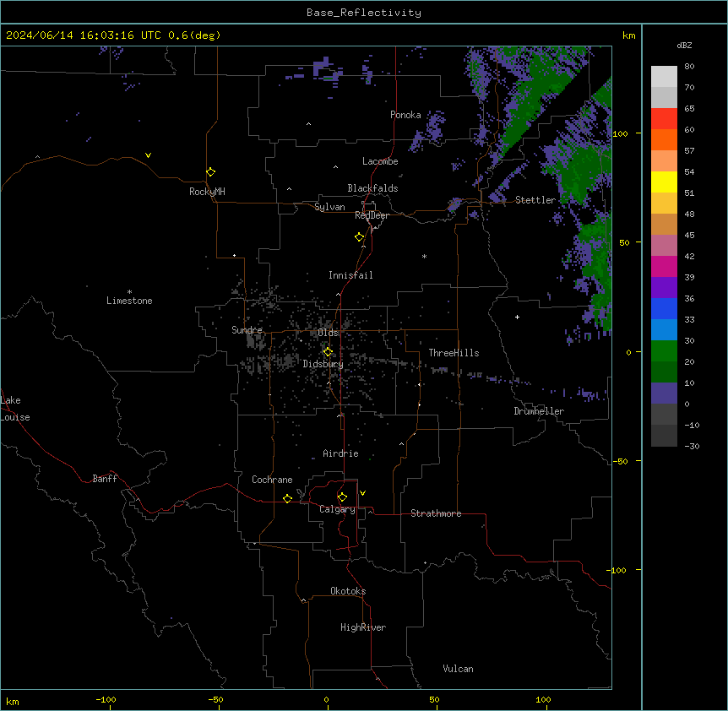The height and width of the screenshot is (711, 728).
Task: Click the RockyMH label
Action: (x=207, y=192)
